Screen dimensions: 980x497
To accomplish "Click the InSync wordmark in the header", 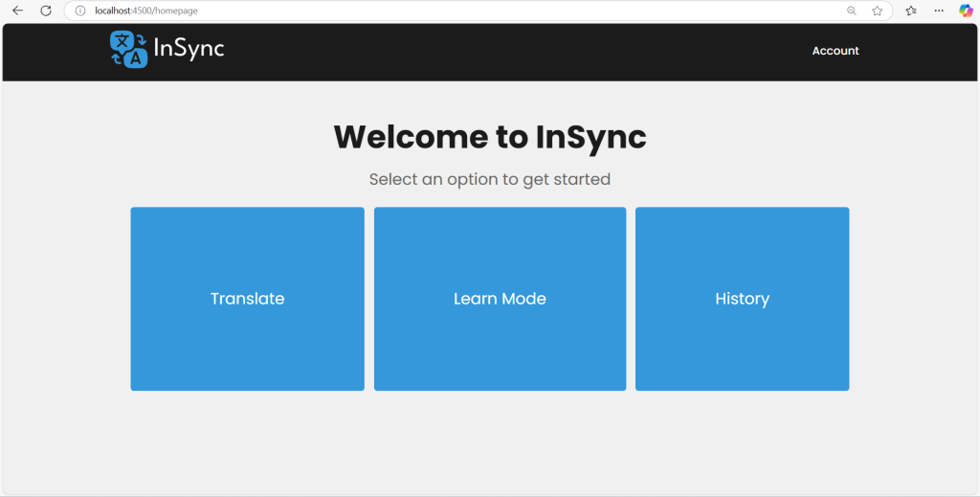I will tap(189, 49).
